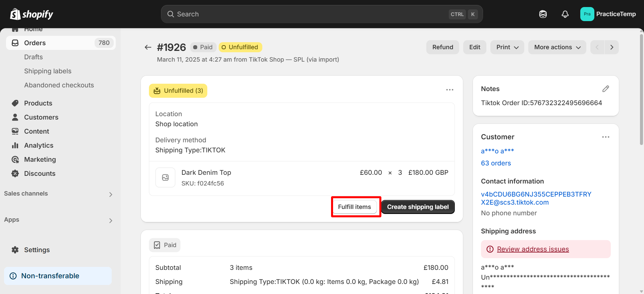This screenshot has width=644, height=294.
Task: Select Abandoned checkouts under Orders
Action: click(59, 85)
